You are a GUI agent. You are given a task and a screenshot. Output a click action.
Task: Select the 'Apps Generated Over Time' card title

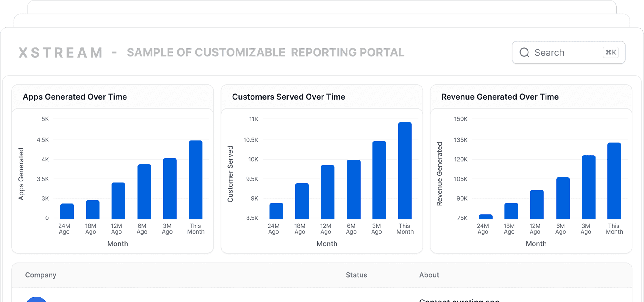[75, 97]
